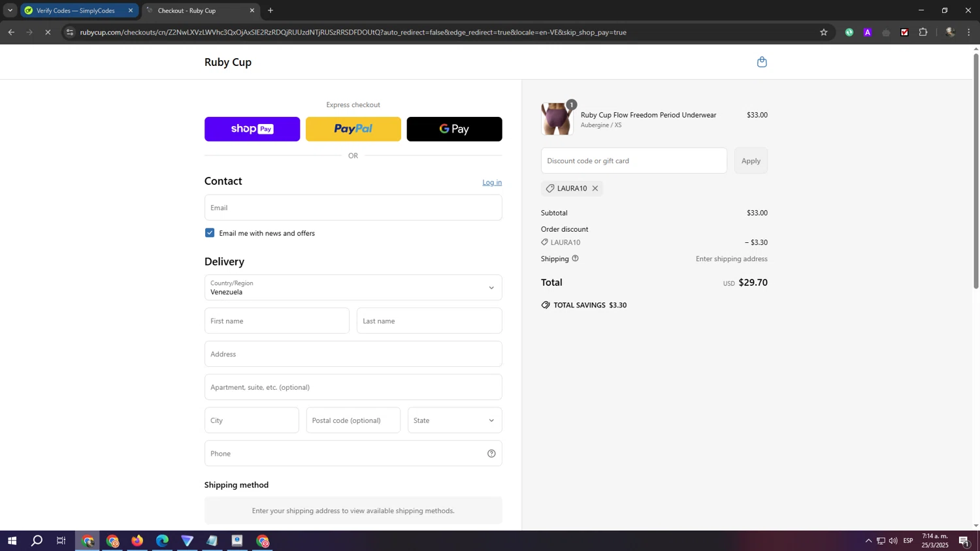Click the Apartment, suite field

353,388
